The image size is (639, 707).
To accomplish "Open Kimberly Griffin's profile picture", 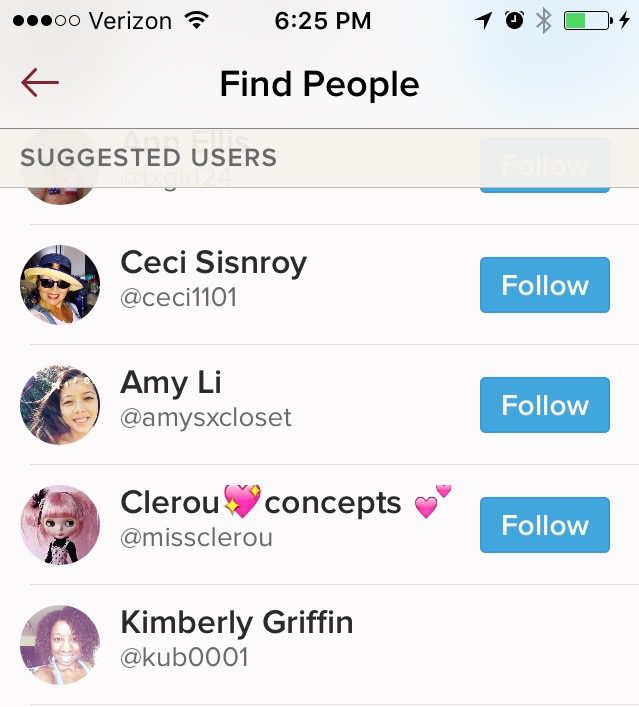I will pyautogui.click(x=60, y=645).
